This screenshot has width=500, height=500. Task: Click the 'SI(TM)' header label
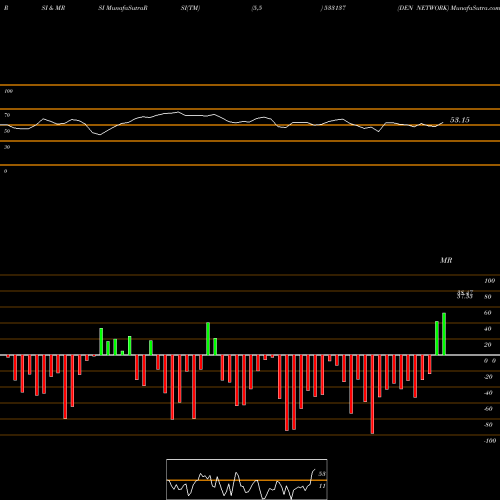pyautogui.click(x=190, y=8)
